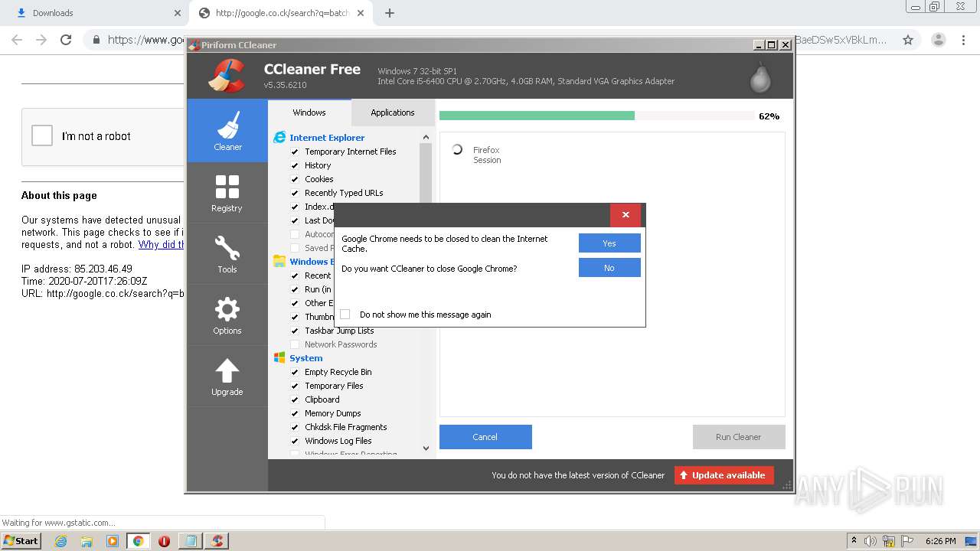Open notepad window from taskbar
The image size is (980, 551).
click(x=190, y=541)
